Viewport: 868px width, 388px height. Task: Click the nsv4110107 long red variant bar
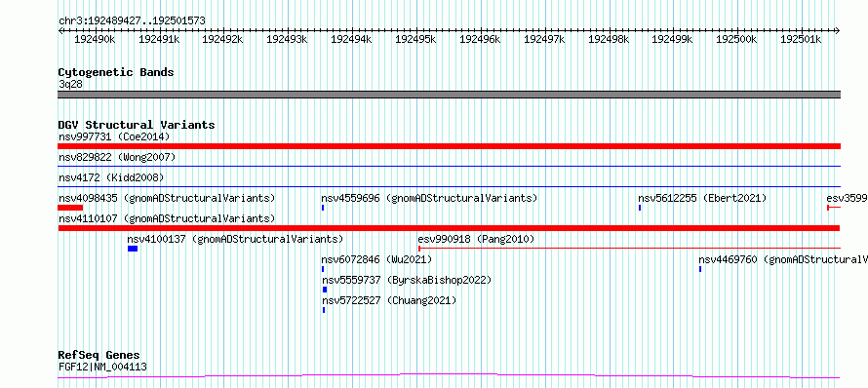(x=449, y=228)
